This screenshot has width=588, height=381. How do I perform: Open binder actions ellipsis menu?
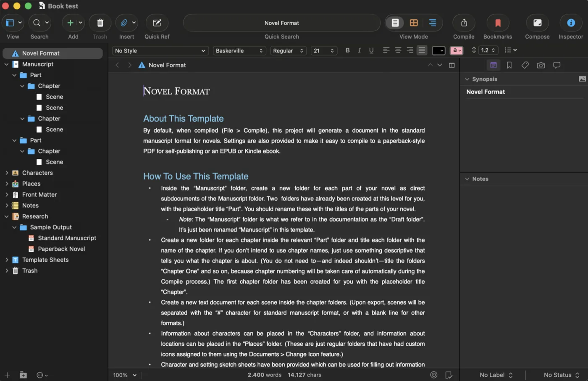click(42, 375)
